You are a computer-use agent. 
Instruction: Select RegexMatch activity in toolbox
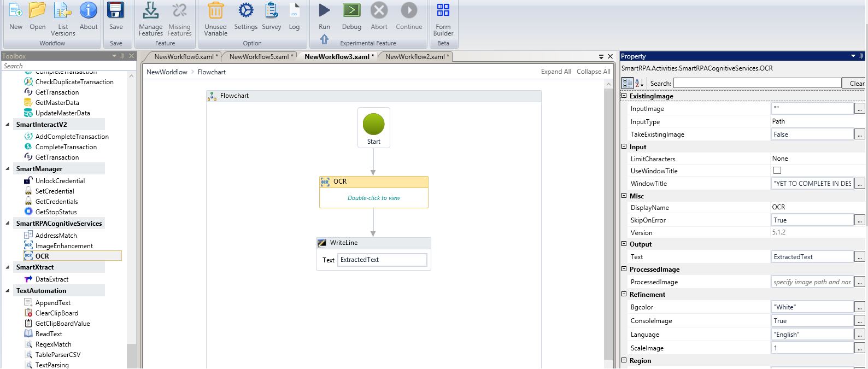[x=53, y=344]
